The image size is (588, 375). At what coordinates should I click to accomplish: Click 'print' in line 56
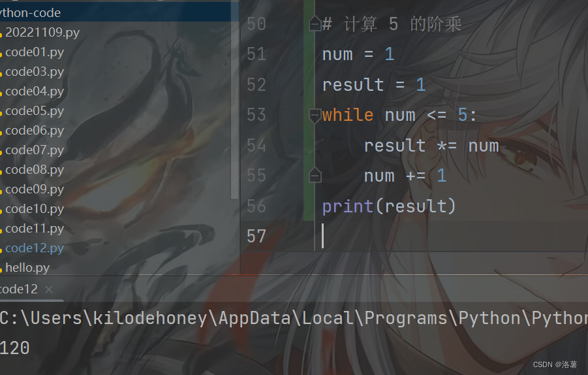tap(347, 206)
